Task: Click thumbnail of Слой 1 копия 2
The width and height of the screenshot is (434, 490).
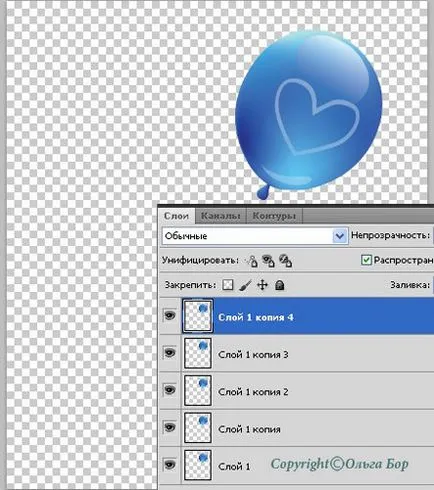Action: (x=198, y=390)
